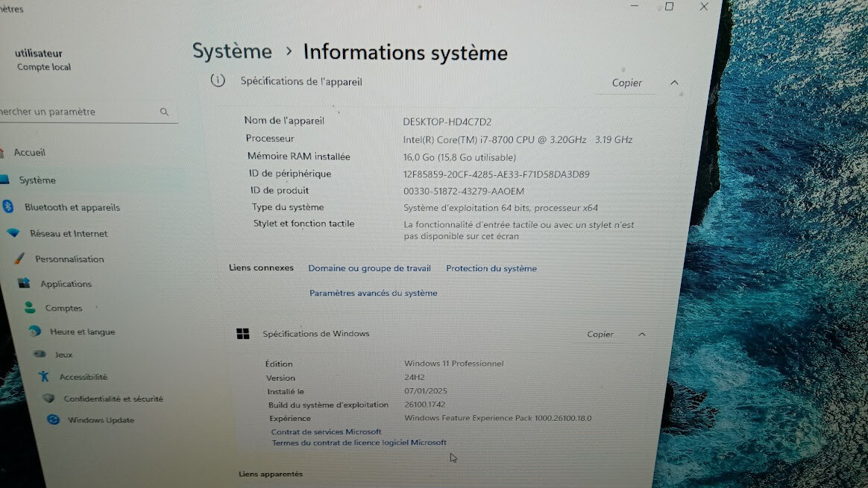
Task: Open Termes du contrat de licence logiciel Microsoft
Action: (359, 443)
